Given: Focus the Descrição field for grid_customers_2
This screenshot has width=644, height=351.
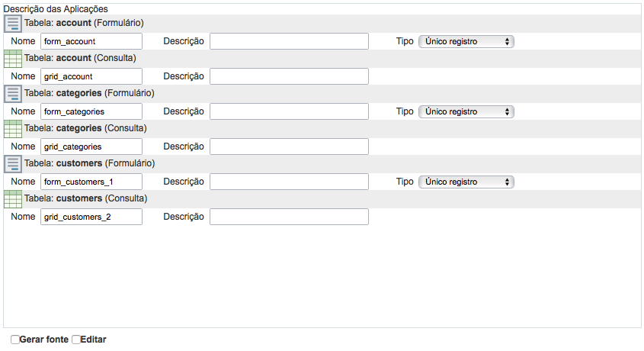Looking at the screenshot, I should pos(289,217).
